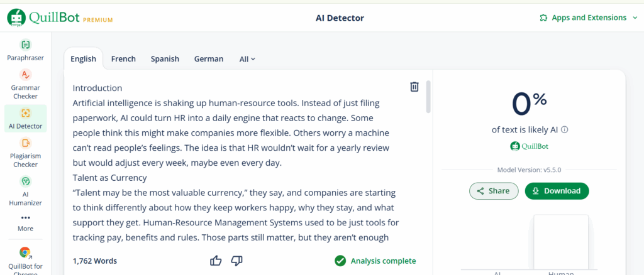Click the 'Model Version: v5.5.0' text
The height and width of the screenshot is (275, 644).
tap(528, 170)
